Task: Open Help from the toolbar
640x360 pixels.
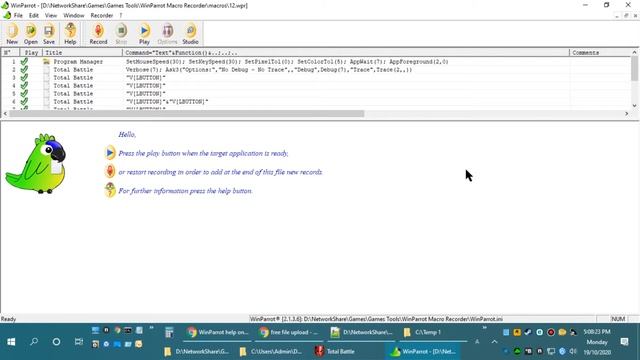Action: [x=70, y=34]
